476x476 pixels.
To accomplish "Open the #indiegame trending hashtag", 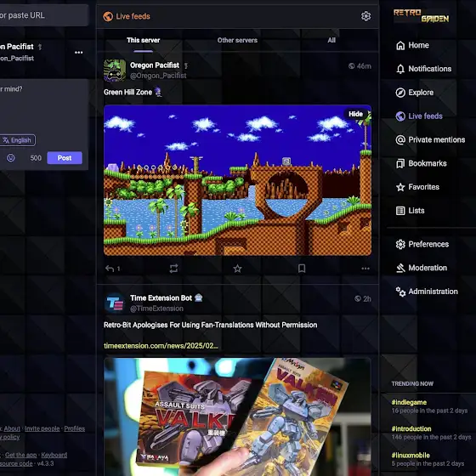I will [x=409, y=402].
